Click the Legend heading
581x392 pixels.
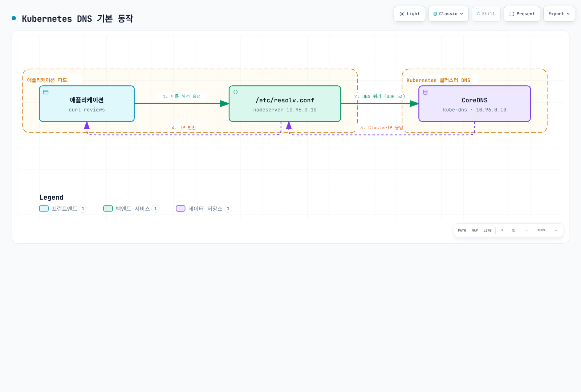52,197
